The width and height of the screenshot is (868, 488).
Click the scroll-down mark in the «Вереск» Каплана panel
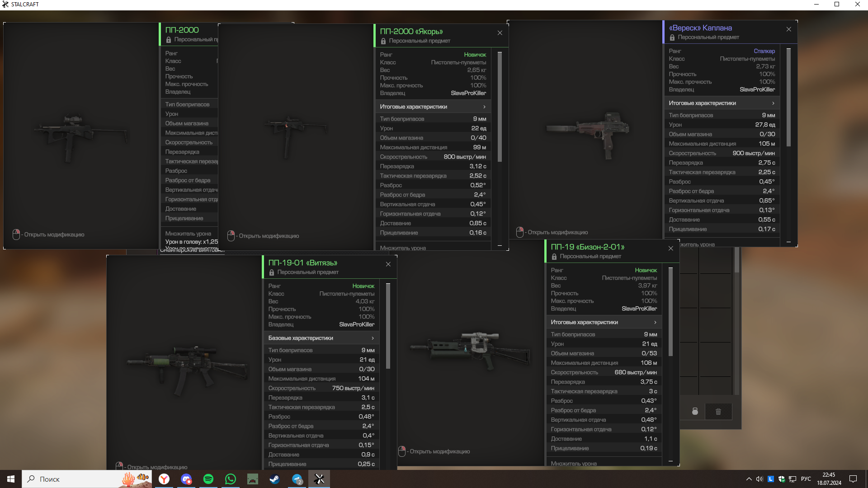click(788, 242)
